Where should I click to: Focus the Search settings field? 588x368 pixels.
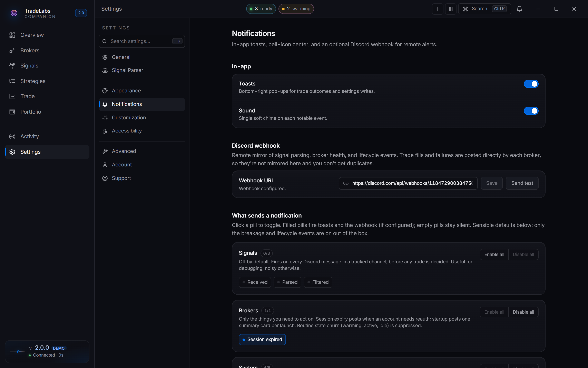[142, 41]
